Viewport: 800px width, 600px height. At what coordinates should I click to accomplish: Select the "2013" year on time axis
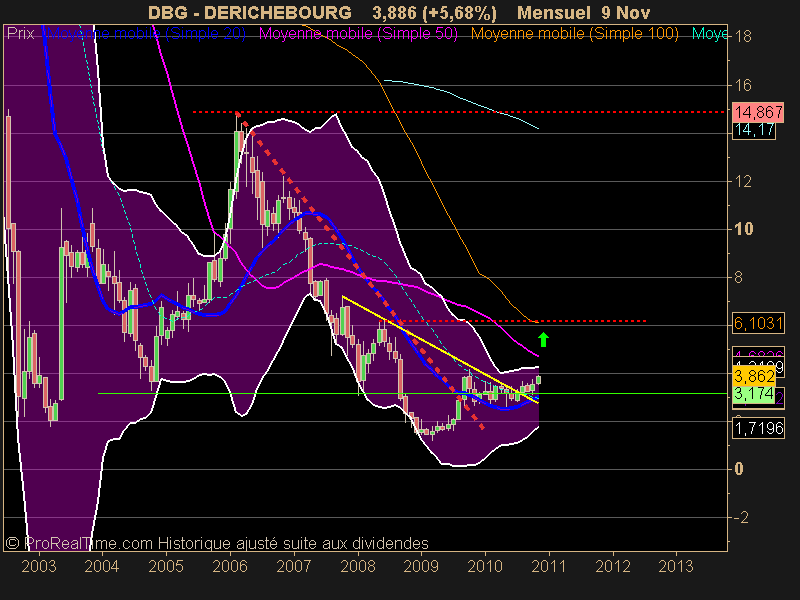(677, 566)
